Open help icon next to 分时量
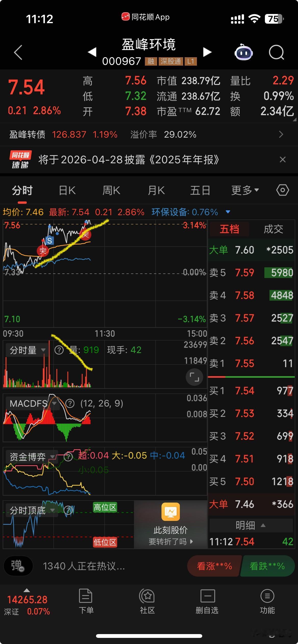The height and width of the screenshot is (644, 298). point(59,350)
